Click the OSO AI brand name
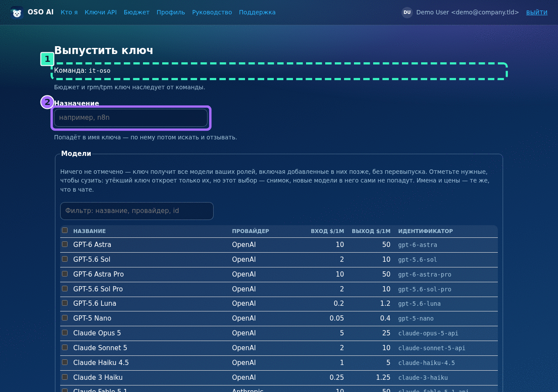Screen dimensions: 558x392 pyautogui.click(x=41, y=12)
